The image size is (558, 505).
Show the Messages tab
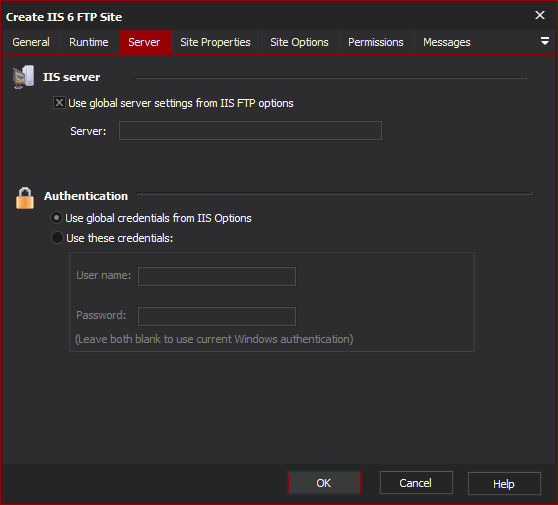point(447,42)
